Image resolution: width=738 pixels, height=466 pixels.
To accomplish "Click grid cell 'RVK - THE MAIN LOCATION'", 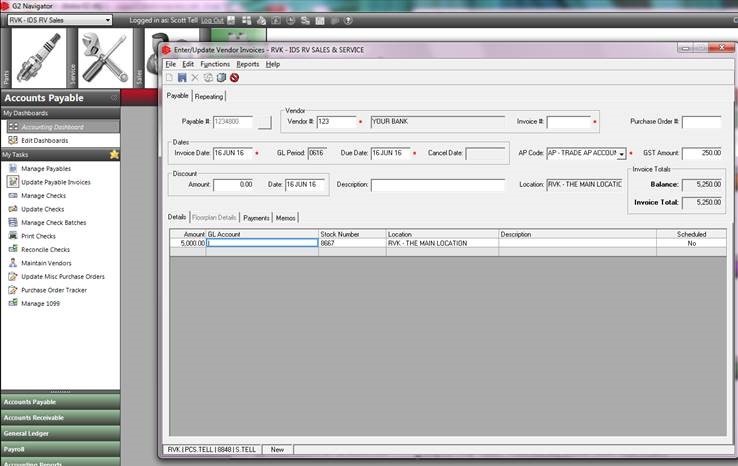I will point(442,243).
